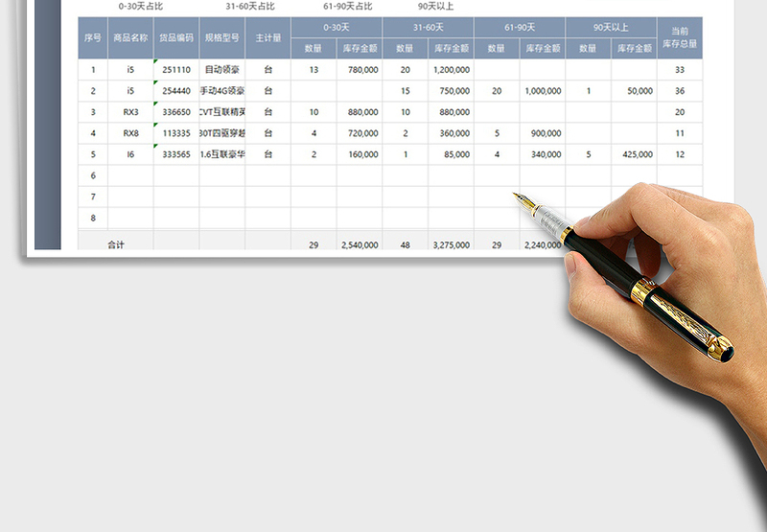The image size is (767, 532).
Task: Click the amount cell 50,000
Action: pyautogui.click(x=634, y=91)
